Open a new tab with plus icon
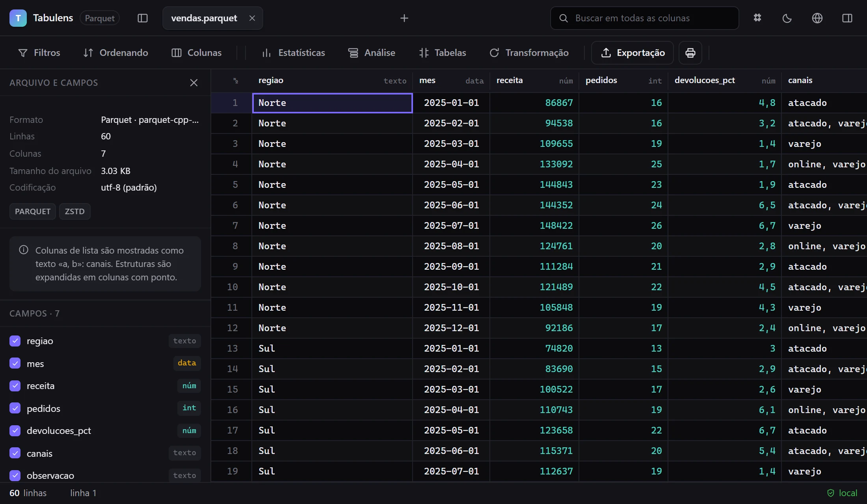 click(x=404, y=18)
